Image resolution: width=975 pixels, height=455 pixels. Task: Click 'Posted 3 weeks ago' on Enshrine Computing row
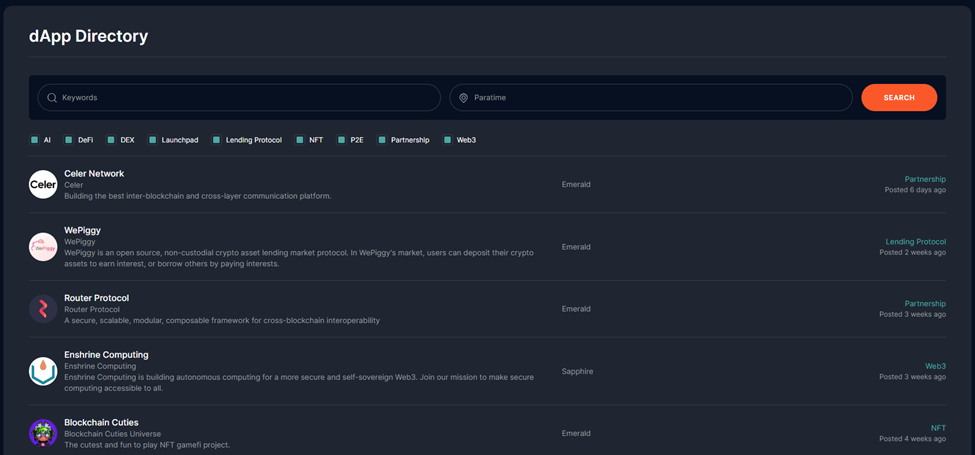point(913,377)
